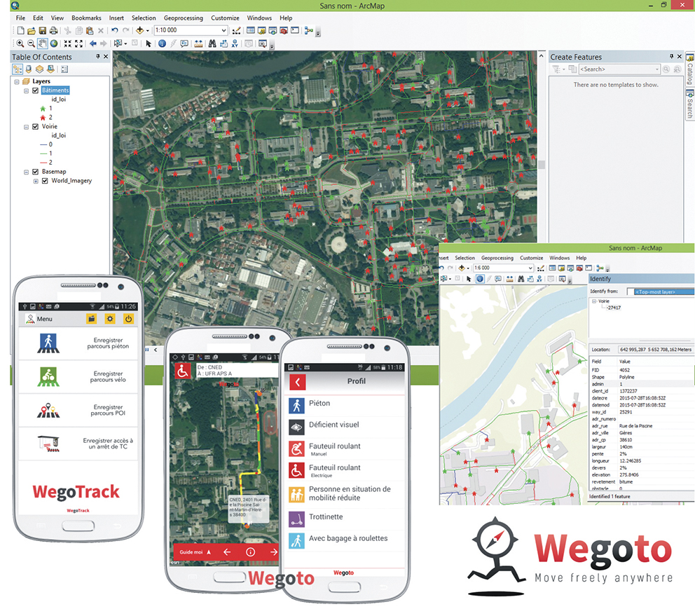Tap the Guide moi button

tap(195, 552)
